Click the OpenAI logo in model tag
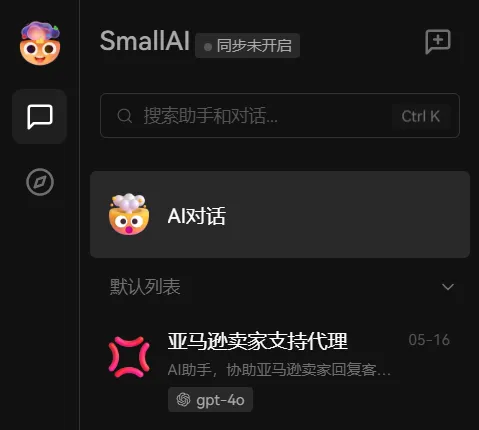Viewport: 479px width, 430px height. [x=183, y=400]
